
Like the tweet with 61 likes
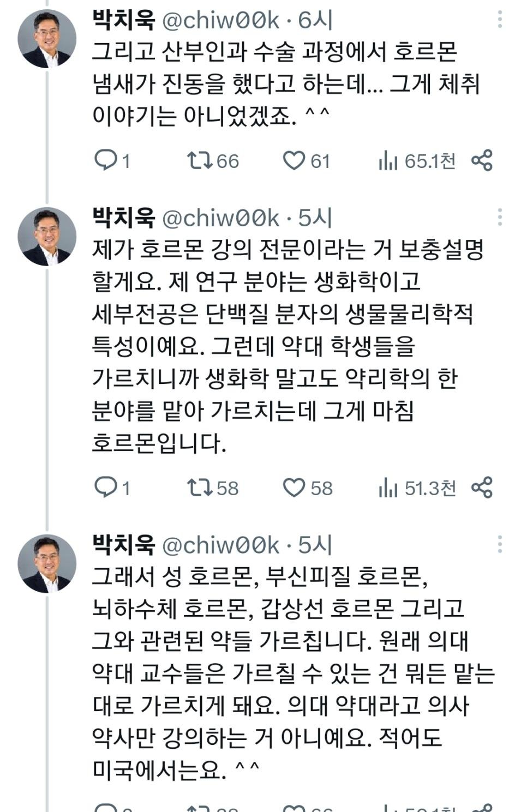click(294, 160)
